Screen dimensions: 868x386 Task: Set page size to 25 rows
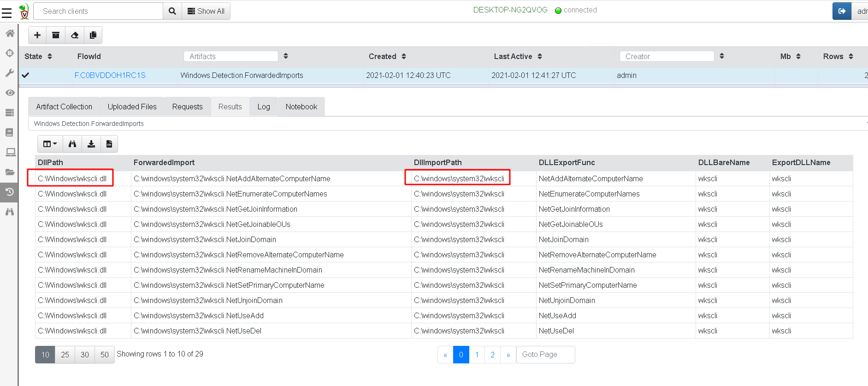tap(65, 355)
